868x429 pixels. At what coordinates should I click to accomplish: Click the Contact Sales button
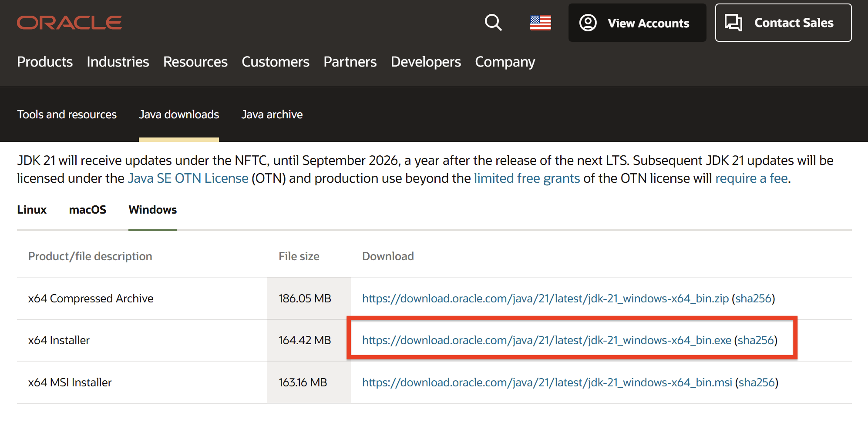point(783,23)
